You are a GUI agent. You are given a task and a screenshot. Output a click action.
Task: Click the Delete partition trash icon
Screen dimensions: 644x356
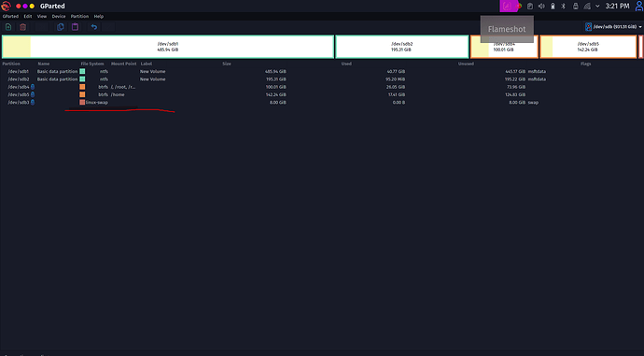point(23,27)
